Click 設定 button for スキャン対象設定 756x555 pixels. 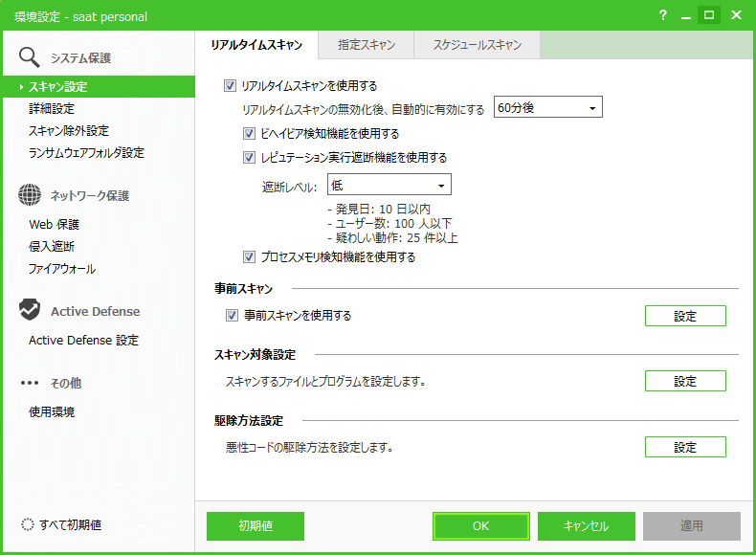pos(685,381)
